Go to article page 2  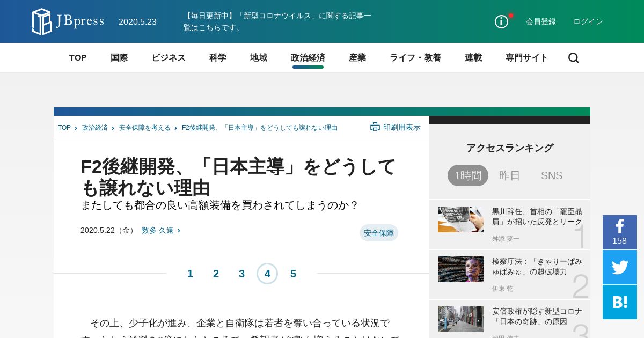(x=216, y=274)
